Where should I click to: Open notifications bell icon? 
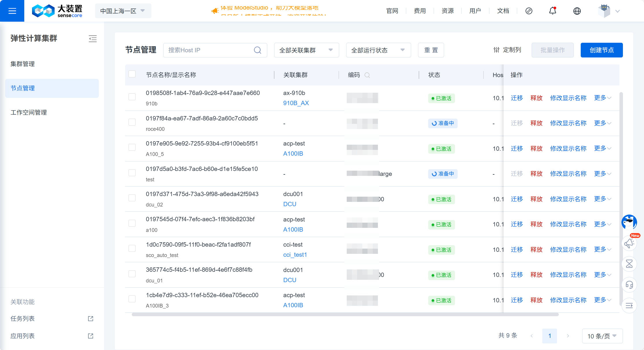[x=552, y=11]
